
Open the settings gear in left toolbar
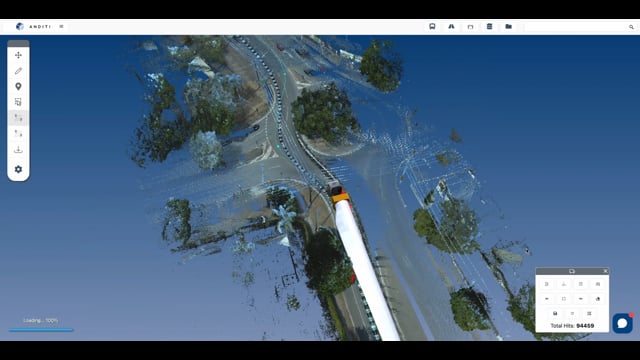coord(18,169)
